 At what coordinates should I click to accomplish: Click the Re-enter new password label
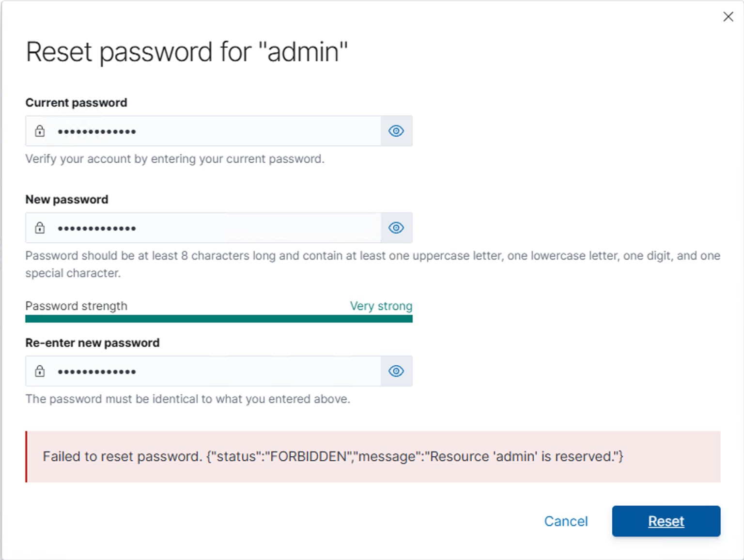click(93, 343)
